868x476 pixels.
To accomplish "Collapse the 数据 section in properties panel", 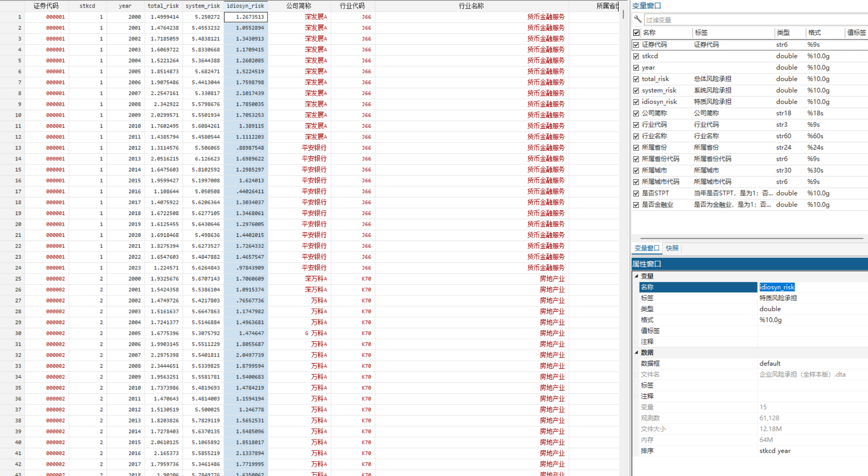I will [x=637, y=352].
